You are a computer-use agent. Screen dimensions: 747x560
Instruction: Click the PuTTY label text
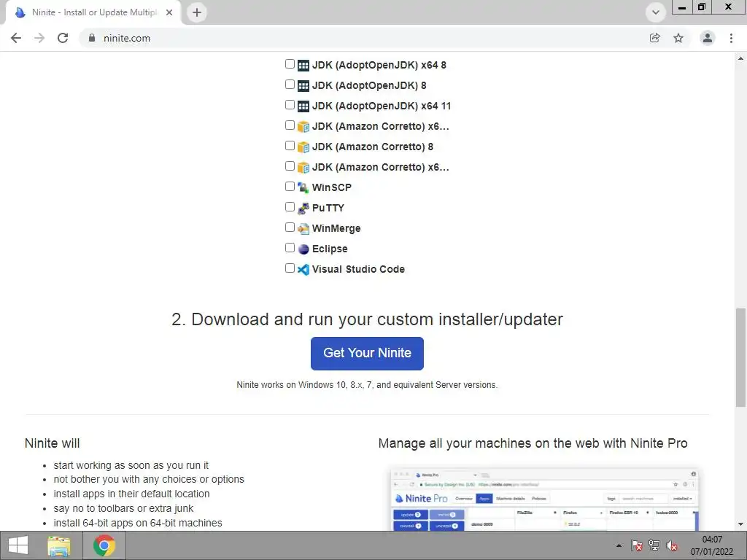(x=328, y=208)
